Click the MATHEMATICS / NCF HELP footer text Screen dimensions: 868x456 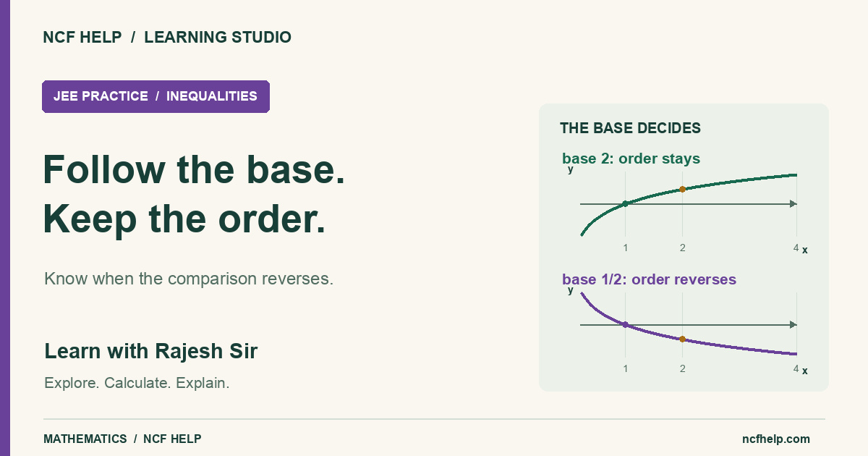[122, 439]
